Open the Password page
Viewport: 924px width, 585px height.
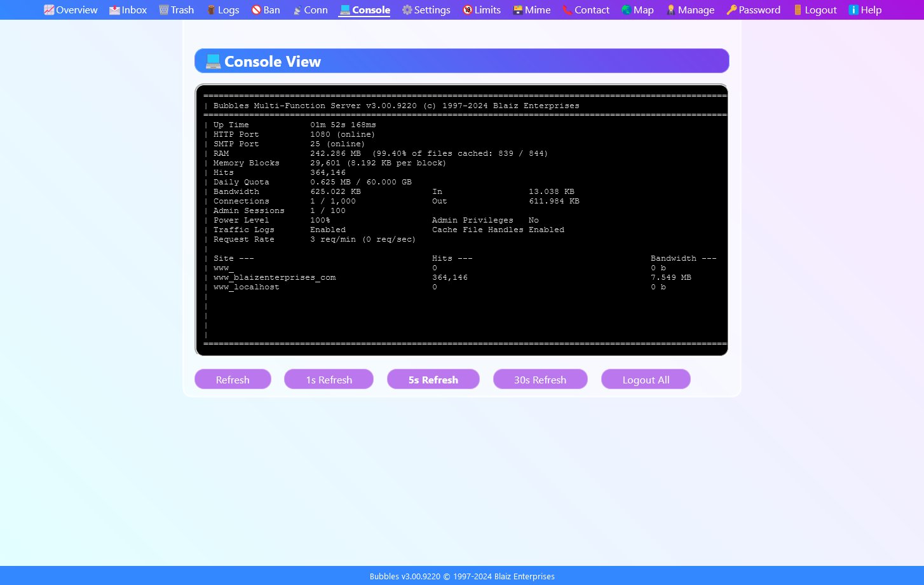(x=753, y=10)
